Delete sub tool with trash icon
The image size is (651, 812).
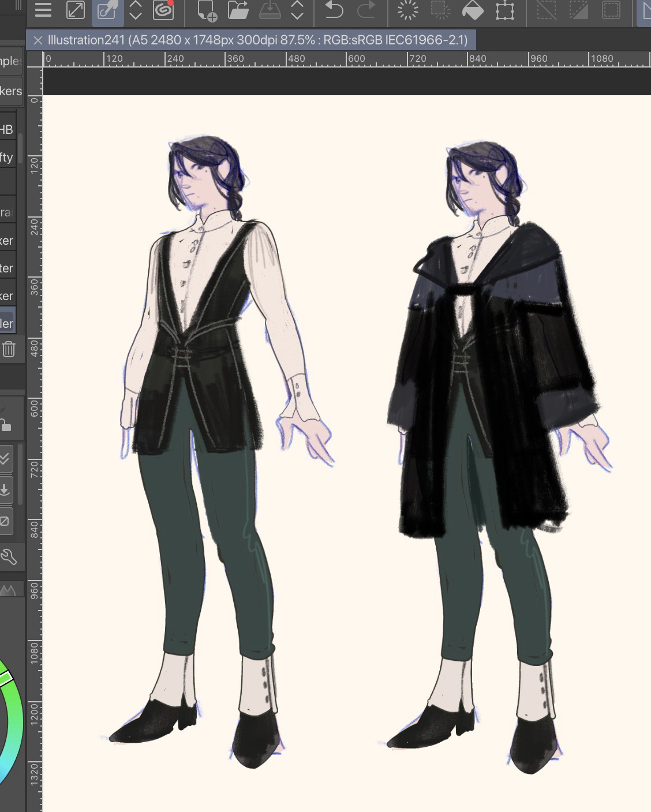[x=9, y=349]
